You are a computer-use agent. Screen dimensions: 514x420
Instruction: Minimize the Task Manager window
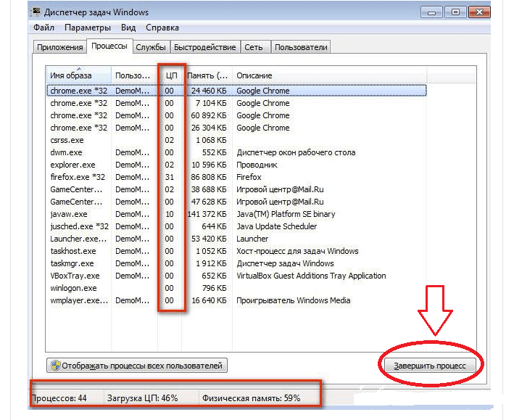pos(432,12)
